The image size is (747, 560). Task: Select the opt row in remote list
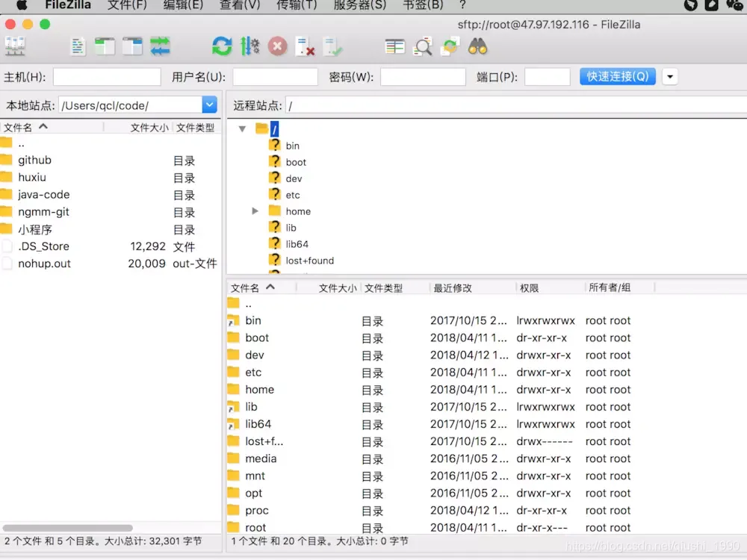pyautogui.click(x=486, y=493)
